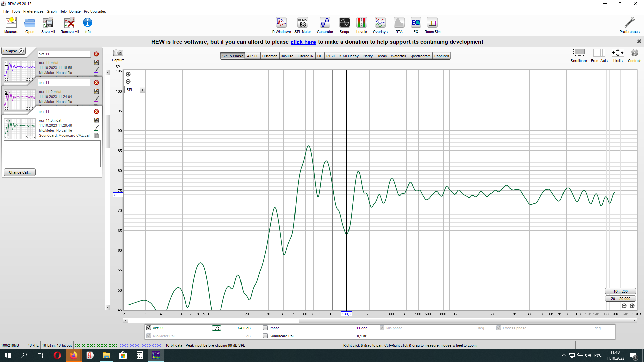Click the Change Cal... button
The height and width of the screenshot is (362, 644).
click(20, 172)
